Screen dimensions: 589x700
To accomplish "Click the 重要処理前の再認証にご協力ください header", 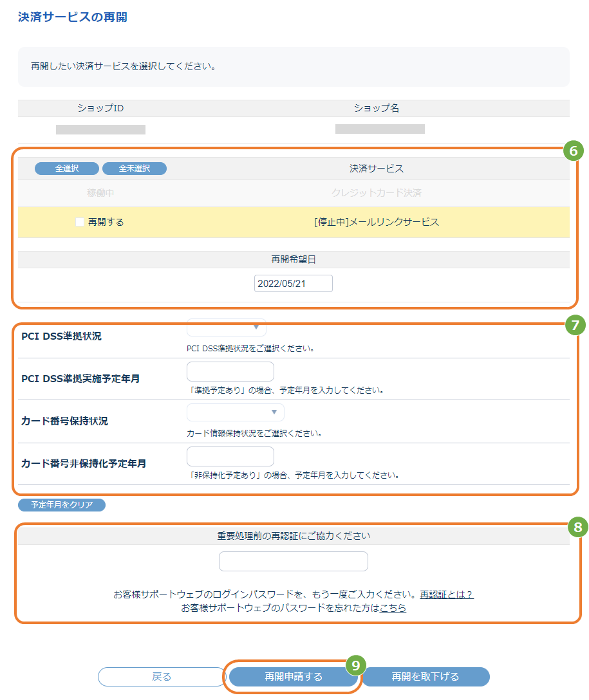I will coord(294,536).
